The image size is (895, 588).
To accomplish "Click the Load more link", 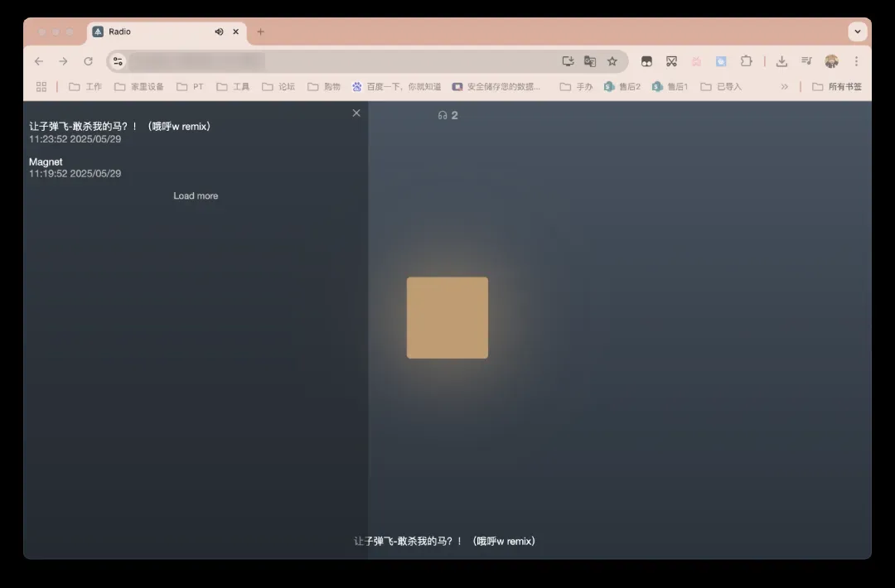I will (196, 195).
